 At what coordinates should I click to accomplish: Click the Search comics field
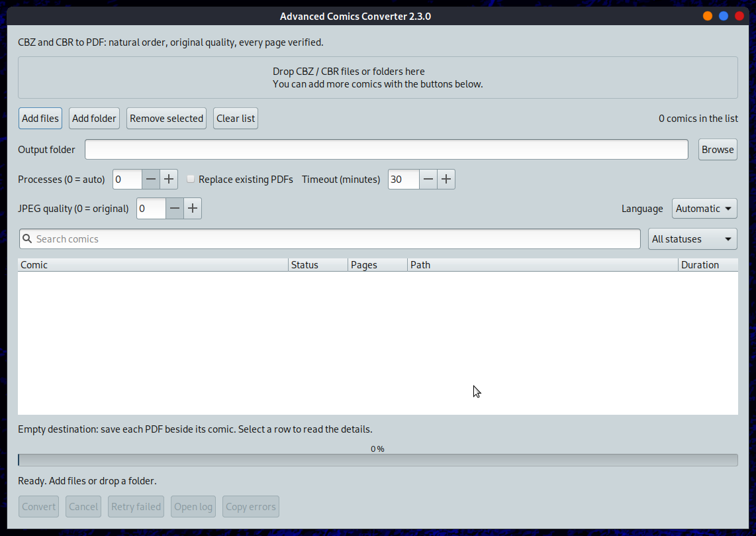330,239
